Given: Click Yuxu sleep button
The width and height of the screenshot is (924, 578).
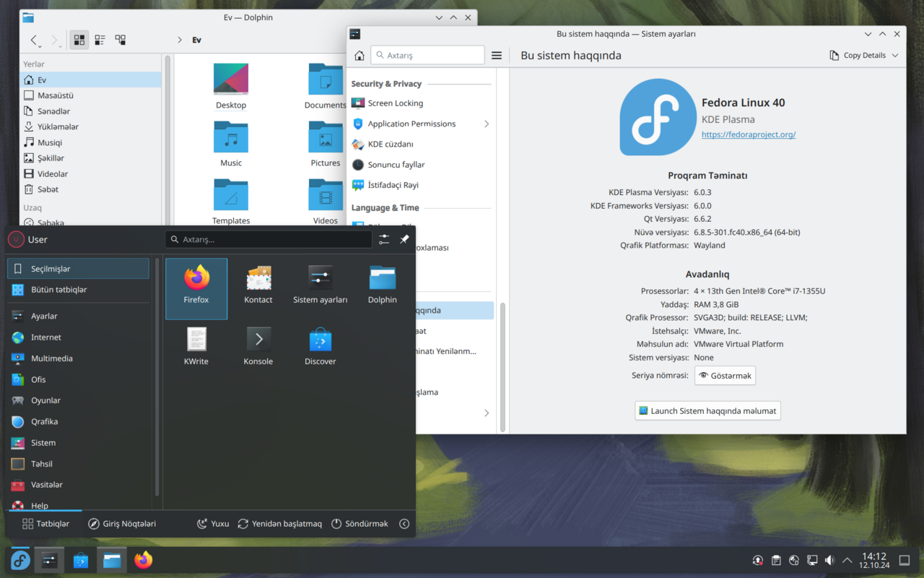Looking at the screenshot, I should 213,524.
